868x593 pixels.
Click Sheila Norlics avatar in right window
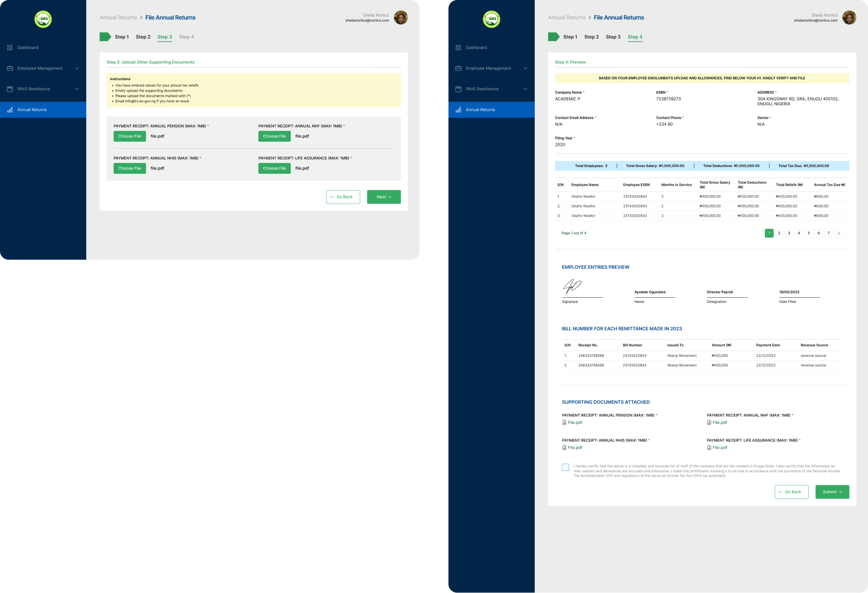[x=849, y=17]
